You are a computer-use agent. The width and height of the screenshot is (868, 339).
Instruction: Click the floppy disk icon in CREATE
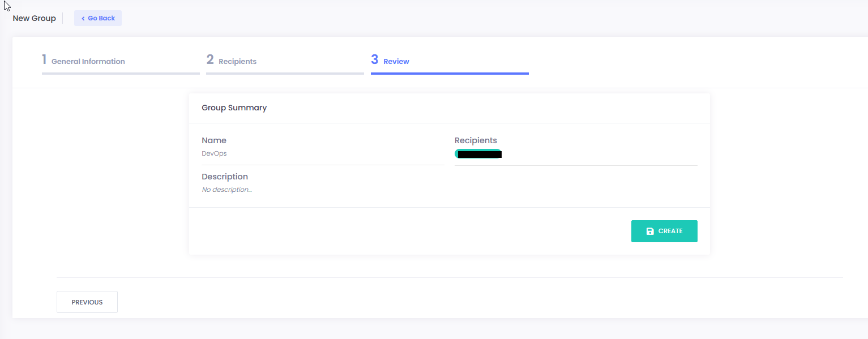pyautogui.click(x=650, y=231)
